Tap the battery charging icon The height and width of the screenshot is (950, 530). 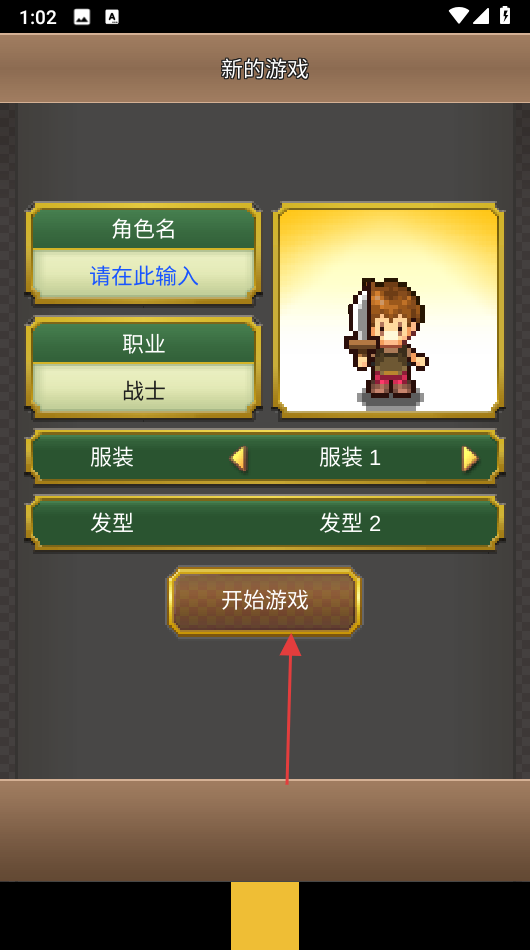coord(505,15)
